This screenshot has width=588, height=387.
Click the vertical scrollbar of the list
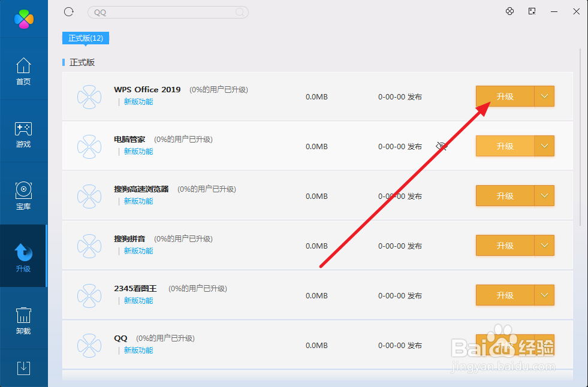[580, 138]
